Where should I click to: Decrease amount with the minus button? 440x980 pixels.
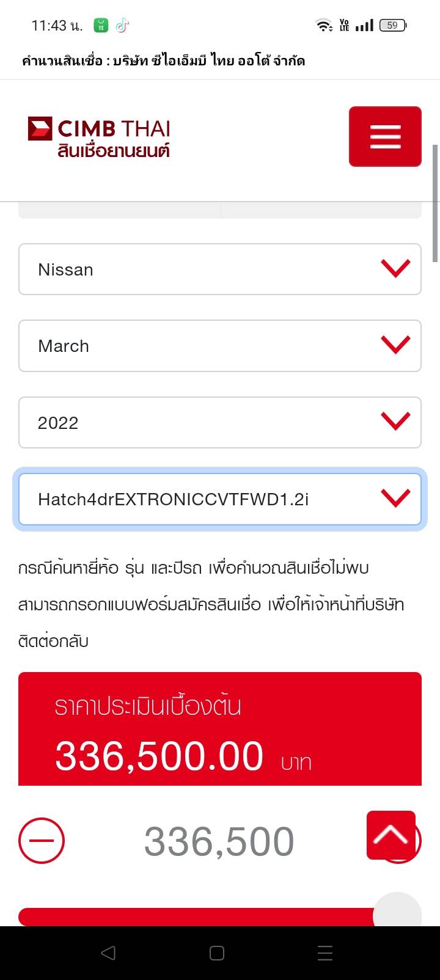(42, 841)
